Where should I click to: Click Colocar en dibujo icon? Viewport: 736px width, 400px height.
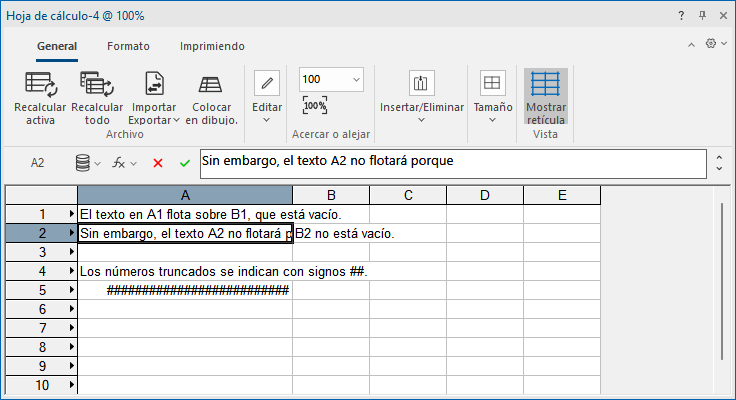click(x=211, y=85)
